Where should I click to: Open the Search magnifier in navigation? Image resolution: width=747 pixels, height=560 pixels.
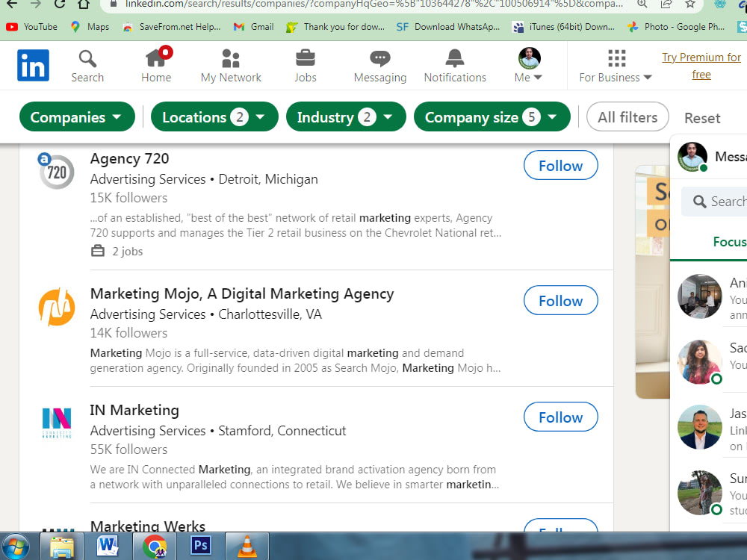(x=87, y=66)
